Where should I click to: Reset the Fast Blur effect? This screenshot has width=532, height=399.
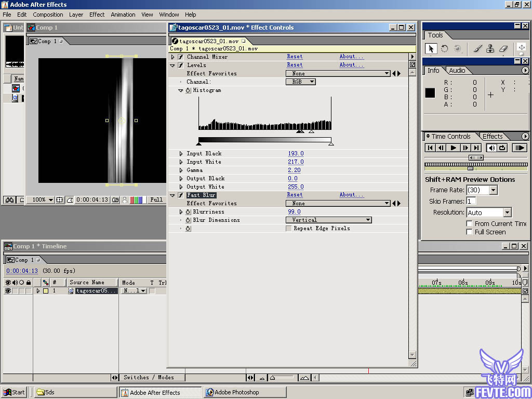(295, 195)
